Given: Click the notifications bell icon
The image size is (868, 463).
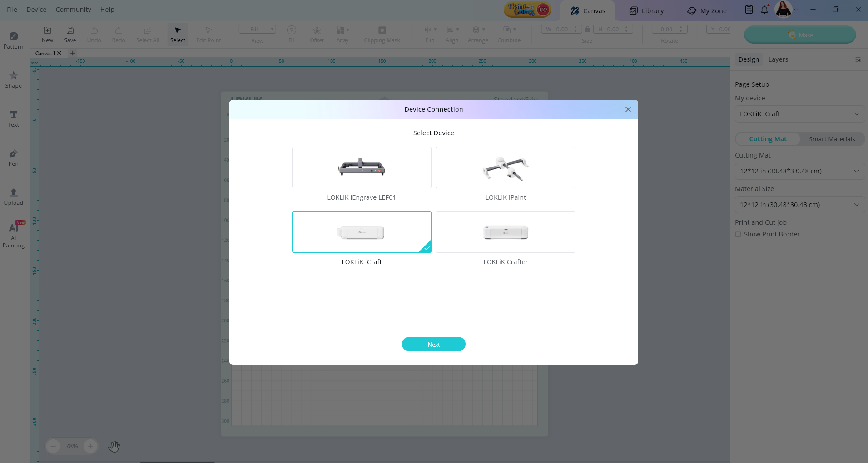Looking at the screenshot, I should (764, 10).
